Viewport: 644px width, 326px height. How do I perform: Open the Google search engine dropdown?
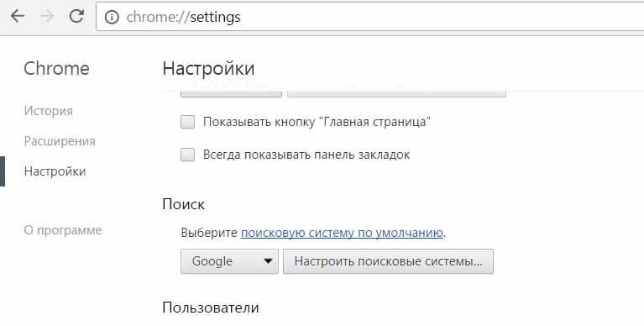pyautogui.click(x=229, y=261)
